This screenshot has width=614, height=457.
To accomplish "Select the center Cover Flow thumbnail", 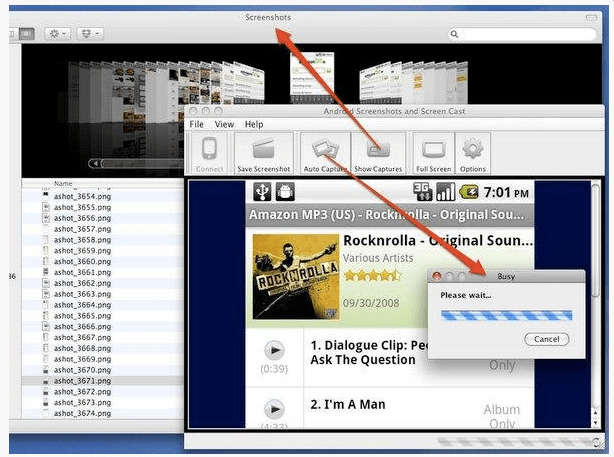I will point(312,76).
